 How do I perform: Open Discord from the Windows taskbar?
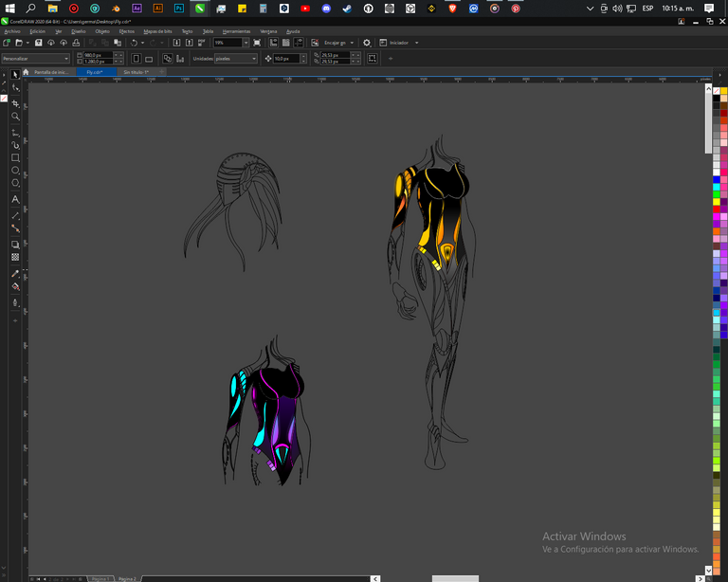pyautogui.click(x=326, y=8)
